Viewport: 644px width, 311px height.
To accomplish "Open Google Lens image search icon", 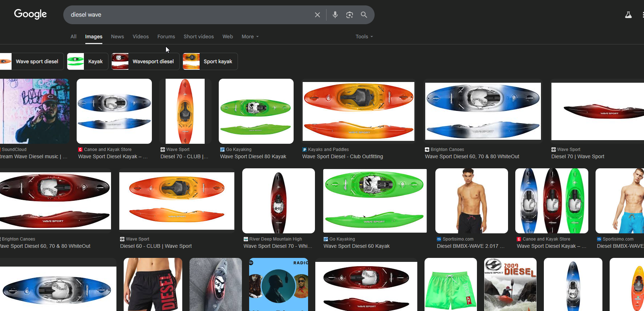I will pos(349,15).
